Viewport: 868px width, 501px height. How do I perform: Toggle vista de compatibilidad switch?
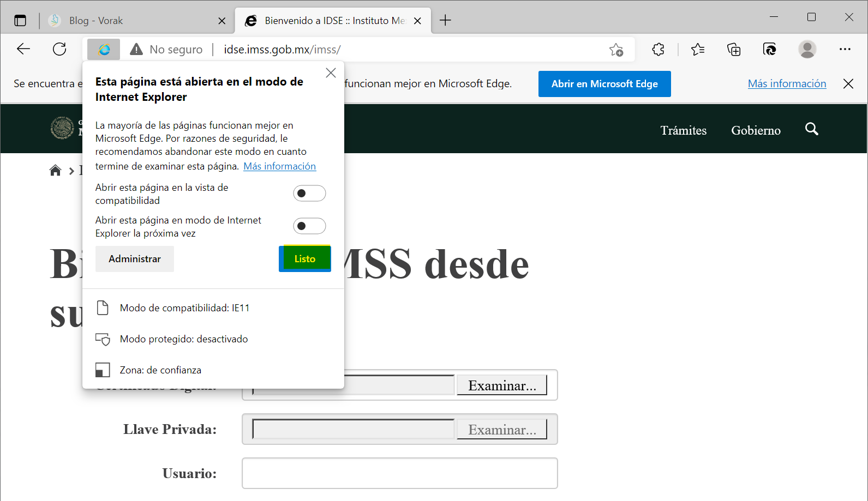coord(309,194)
